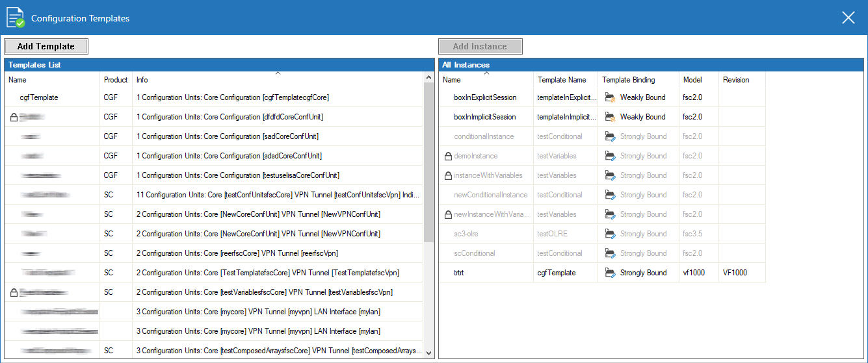Select the cgfTemplate template row

[214, 97]
